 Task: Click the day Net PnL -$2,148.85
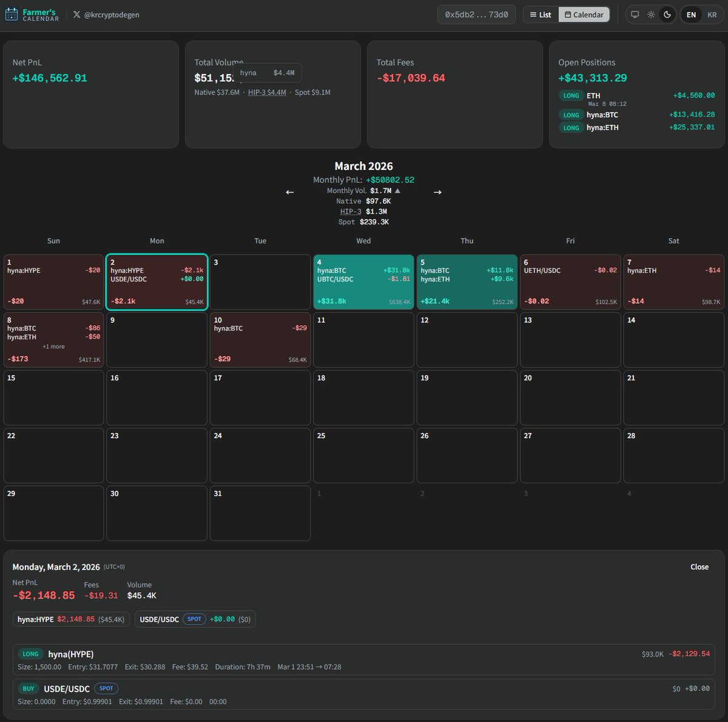44,595
